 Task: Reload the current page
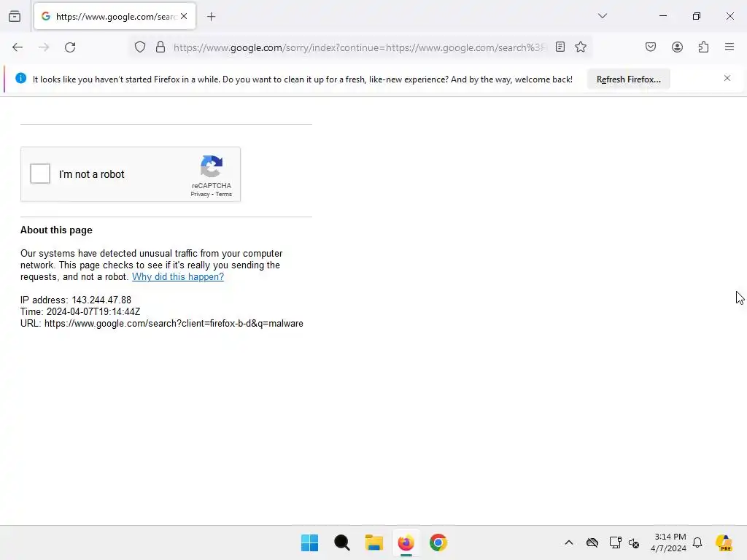tap(70, 47)
